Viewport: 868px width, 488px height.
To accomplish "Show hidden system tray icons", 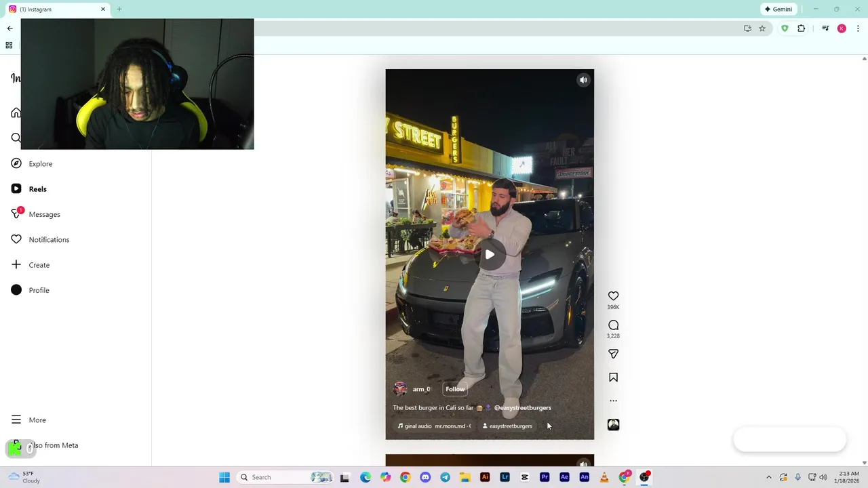I will (x=768, y=477).
